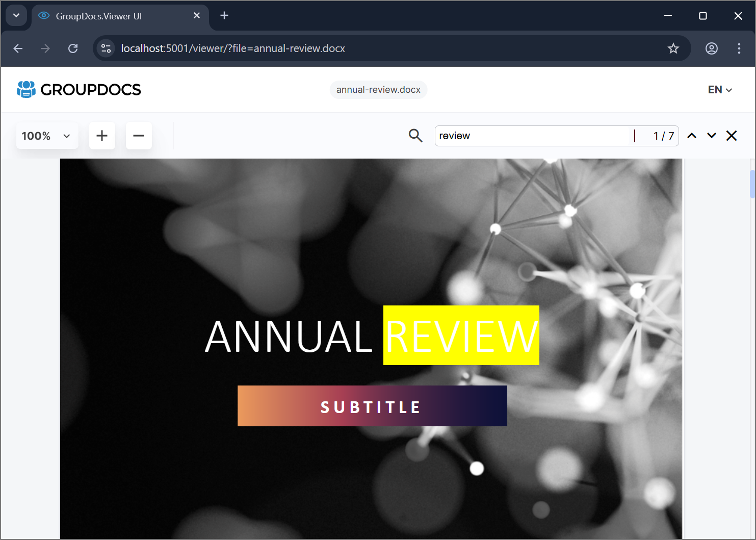Go to next search match
The image size is (756, 540).
click(x=712, y=136)
